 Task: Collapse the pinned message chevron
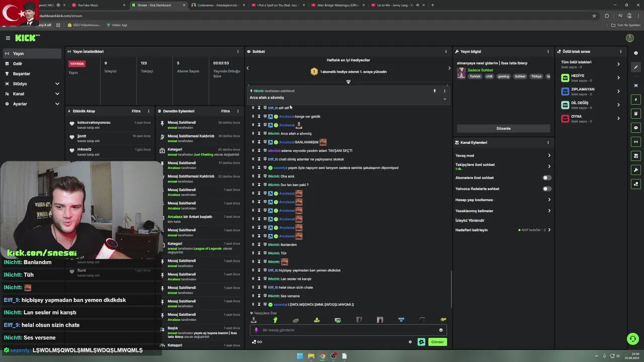pyautogui.click(x=444, y=99)
